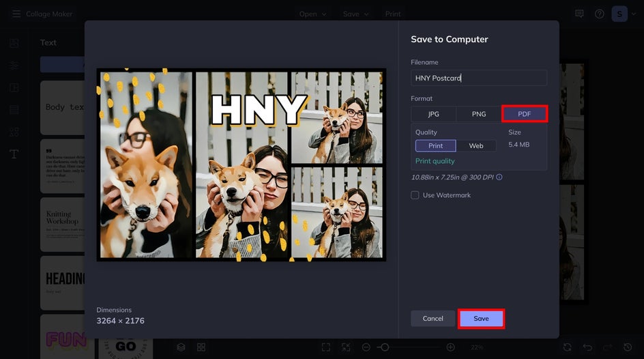Image resolution: width=644 pixels, height=359 pixels.
Task: Enable the Use Watermark checkbox
Action: [x=415, y=195]
